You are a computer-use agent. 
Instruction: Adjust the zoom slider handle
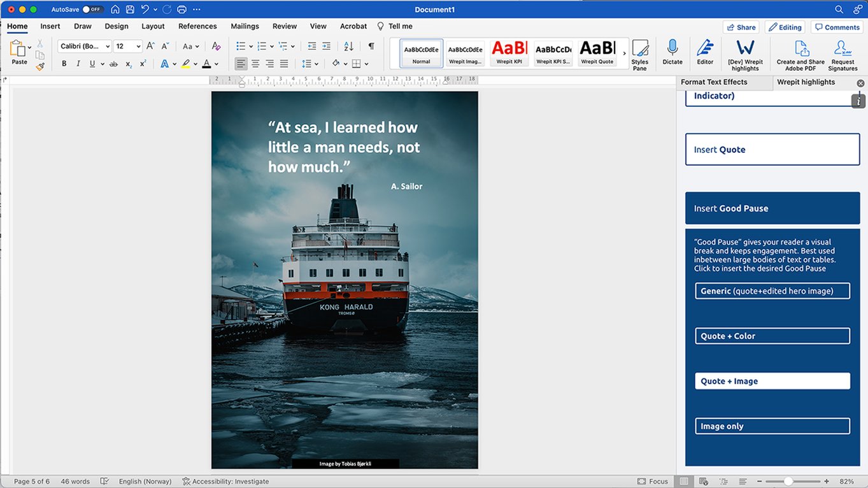788,482
